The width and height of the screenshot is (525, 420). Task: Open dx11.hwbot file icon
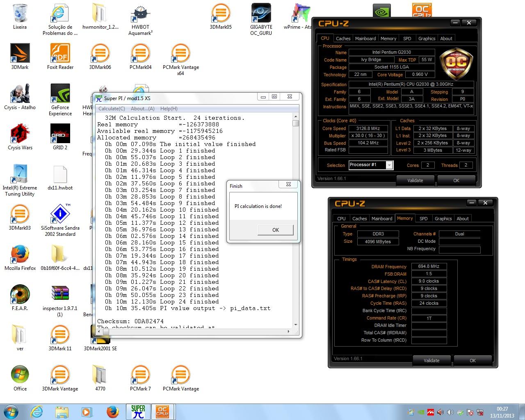pyautogui.click(x=60, y=178)
